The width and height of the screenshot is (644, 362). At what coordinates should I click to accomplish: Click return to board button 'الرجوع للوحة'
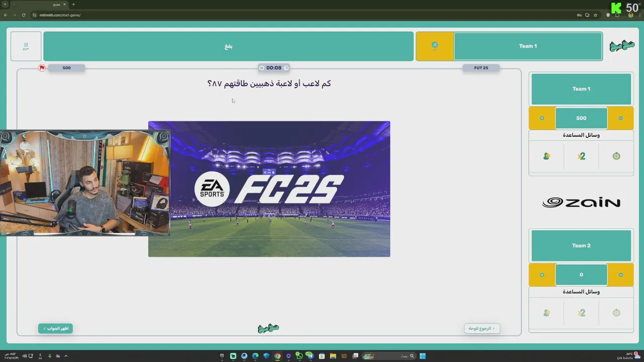[x=482, y=328]
